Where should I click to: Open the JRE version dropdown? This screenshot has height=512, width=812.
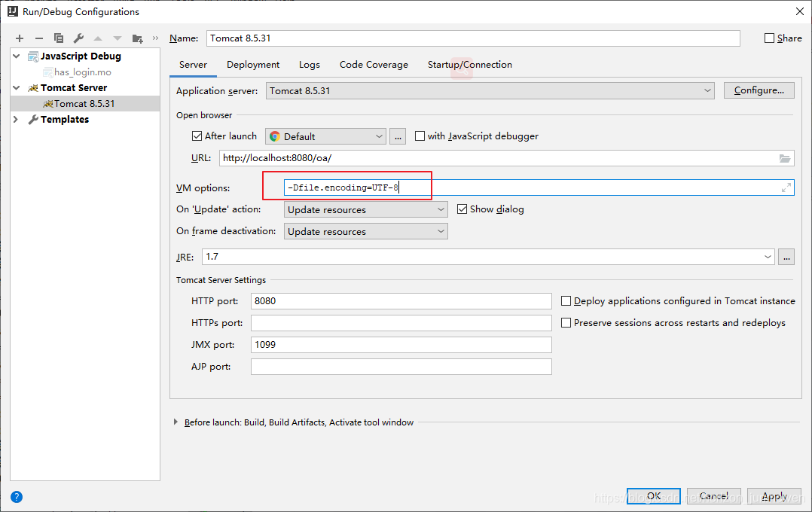[x=488, y=257]
